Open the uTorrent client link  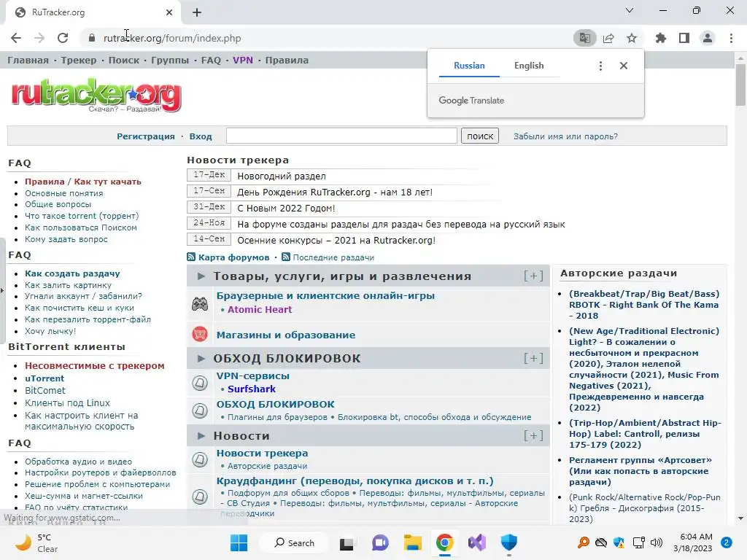point(44,378)
